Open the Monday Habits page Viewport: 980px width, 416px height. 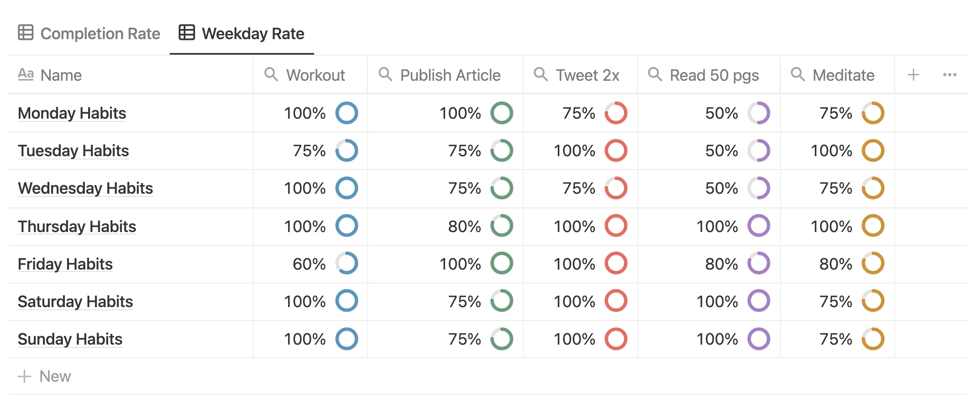point(72,113)
